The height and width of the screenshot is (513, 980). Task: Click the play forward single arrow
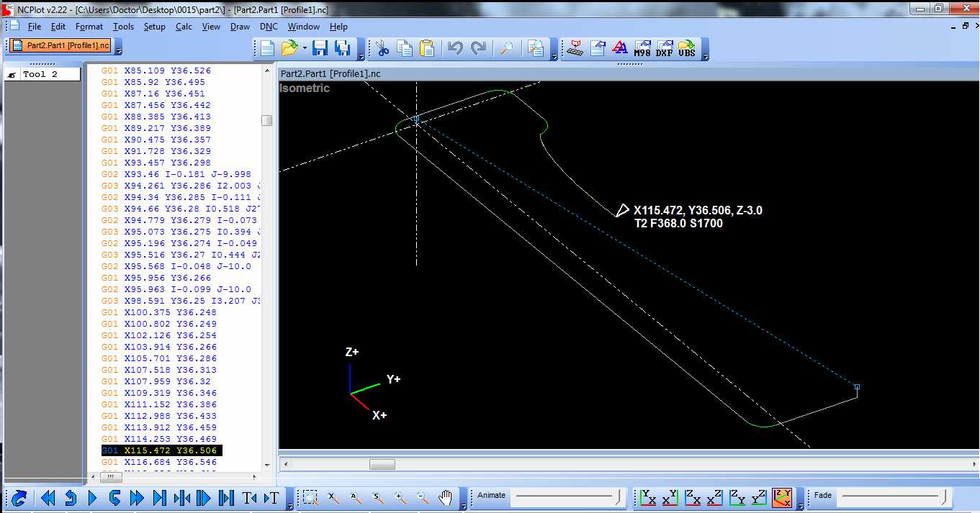click(x=92, y=498)
